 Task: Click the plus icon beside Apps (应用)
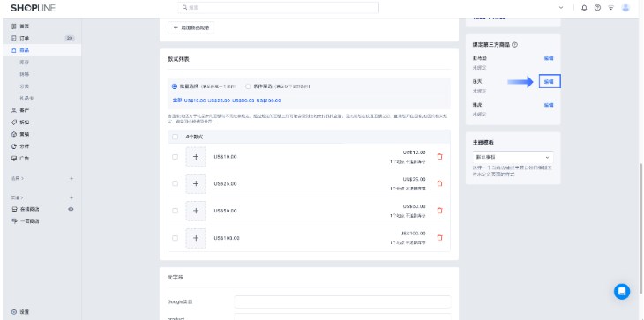[x=71, y=178]
